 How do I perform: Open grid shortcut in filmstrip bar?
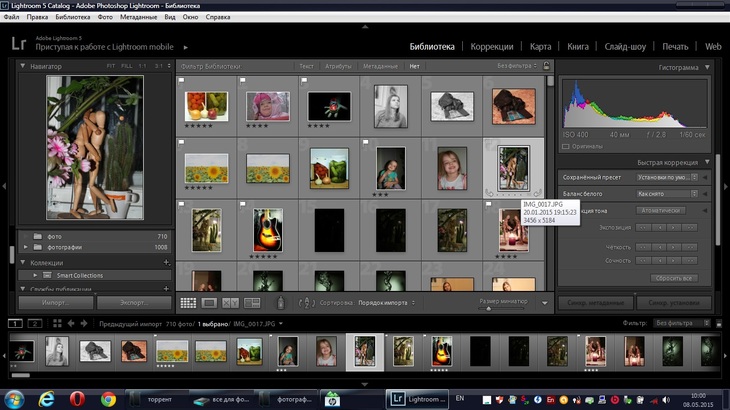point(57,323)
